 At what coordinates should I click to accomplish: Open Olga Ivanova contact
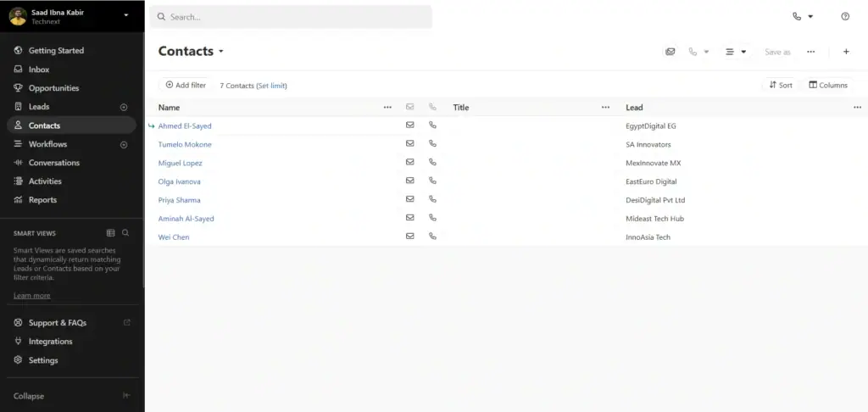point(180,181)
